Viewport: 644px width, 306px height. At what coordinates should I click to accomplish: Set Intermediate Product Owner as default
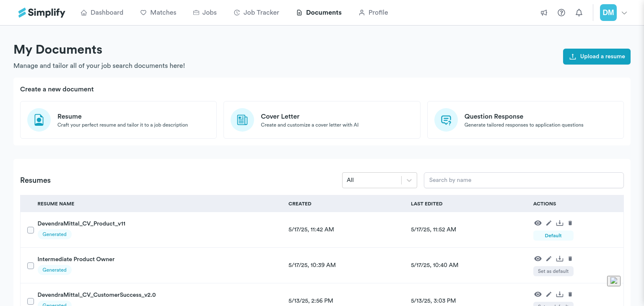pos(553,271)
